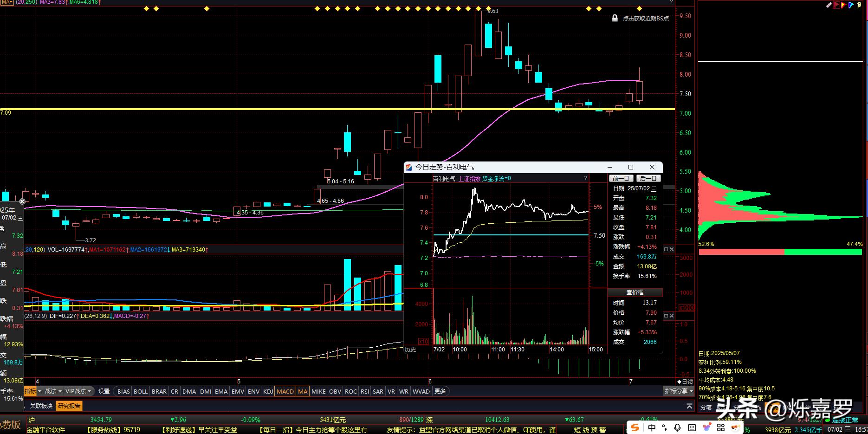
Task: Click the Sogou input method S logo
Action: point(635,427)
